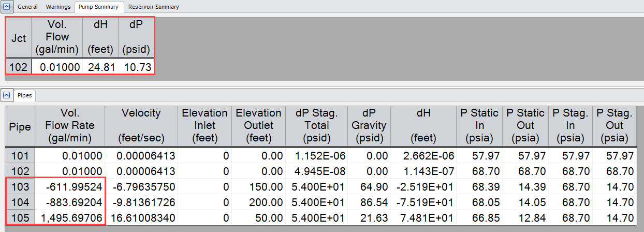The image size is (644, 232).
Task: Click pump table Vol. Flow header
Action: [x=57, y=38]
